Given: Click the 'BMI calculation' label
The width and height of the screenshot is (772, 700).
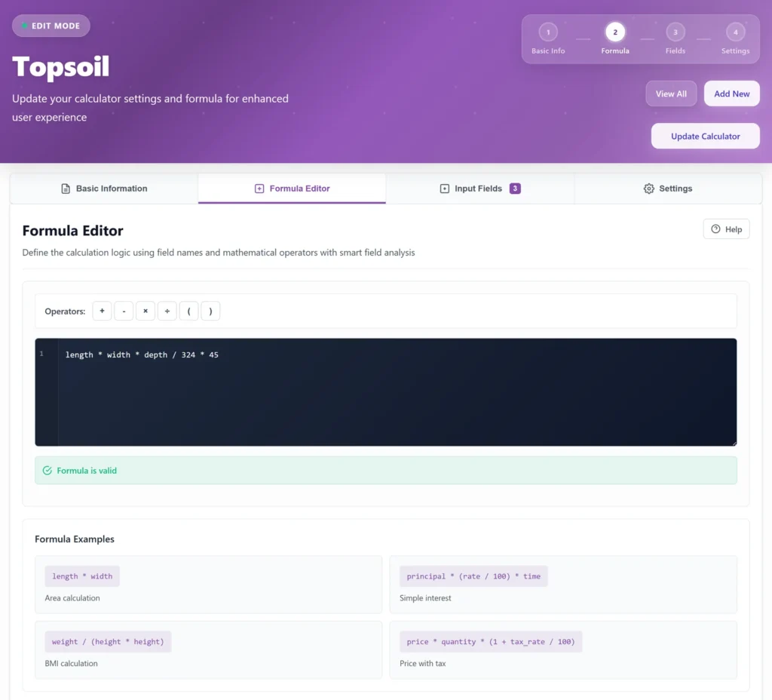Looking at the screenshot, I should click(x=72, y=664).
